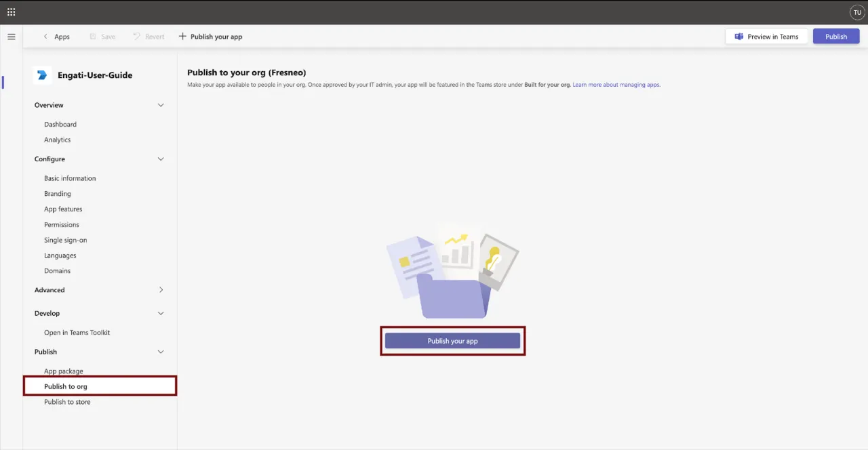Viewport: 868px width, 450px height.
Task: Open Branding settings
Action: coord(58,194)
